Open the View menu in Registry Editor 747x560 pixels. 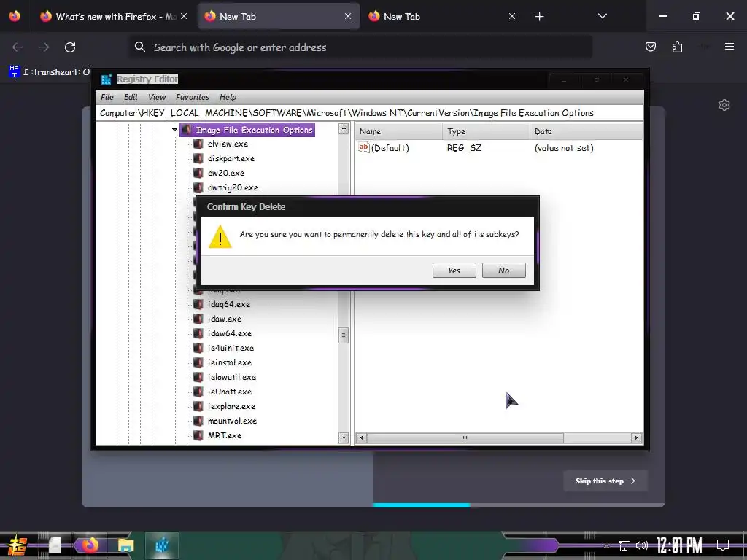tap(157, 97)
